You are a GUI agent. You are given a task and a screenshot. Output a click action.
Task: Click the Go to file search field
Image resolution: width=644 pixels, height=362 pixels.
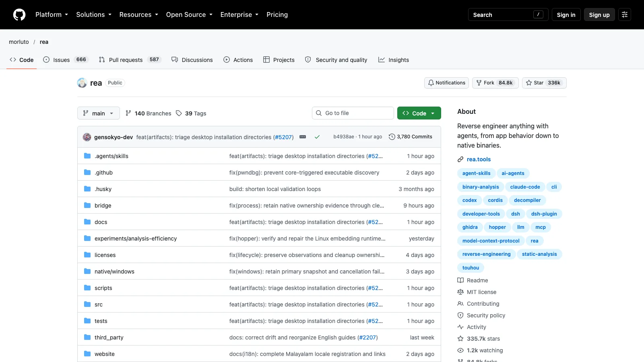point(353,113)
